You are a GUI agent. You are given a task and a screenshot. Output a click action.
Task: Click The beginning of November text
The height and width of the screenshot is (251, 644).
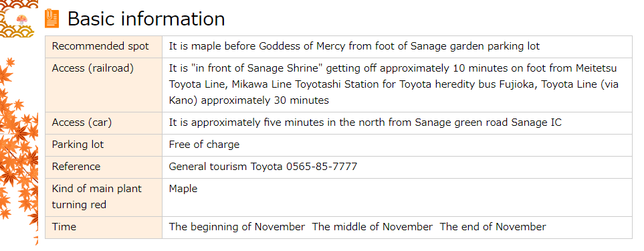click(237, 227)
